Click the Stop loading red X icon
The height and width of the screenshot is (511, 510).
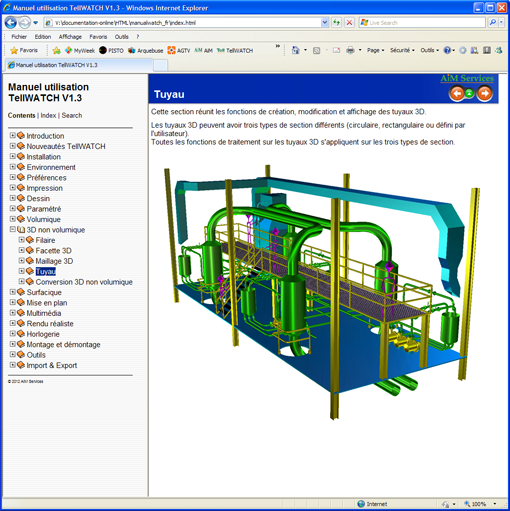349,23
